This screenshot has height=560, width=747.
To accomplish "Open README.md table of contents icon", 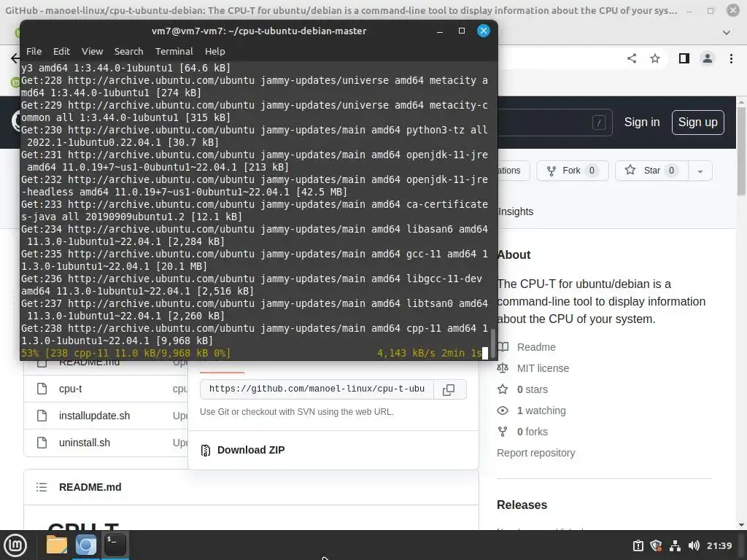I will [42, 487].
